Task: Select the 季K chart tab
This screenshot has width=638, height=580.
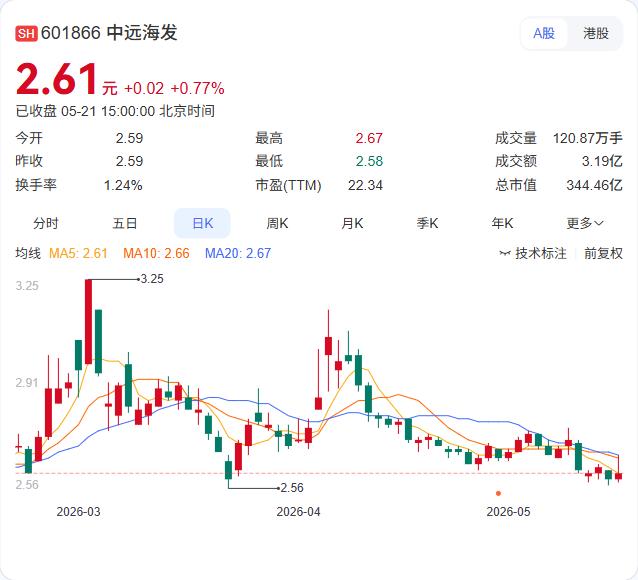Action: coord(427,223)
